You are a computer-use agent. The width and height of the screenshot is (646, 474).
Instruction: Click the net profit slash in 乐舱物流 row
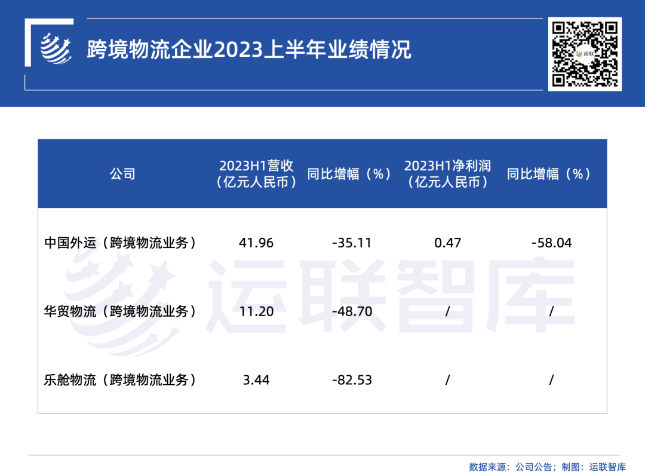447,380
